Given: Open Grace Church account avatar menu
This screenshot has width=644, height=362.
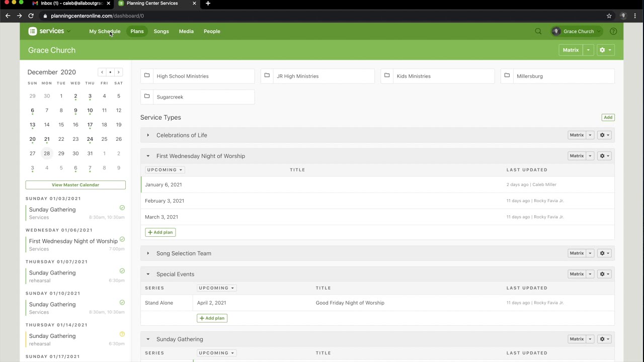Looking at the screenshot, I should (x=577, y=31).
